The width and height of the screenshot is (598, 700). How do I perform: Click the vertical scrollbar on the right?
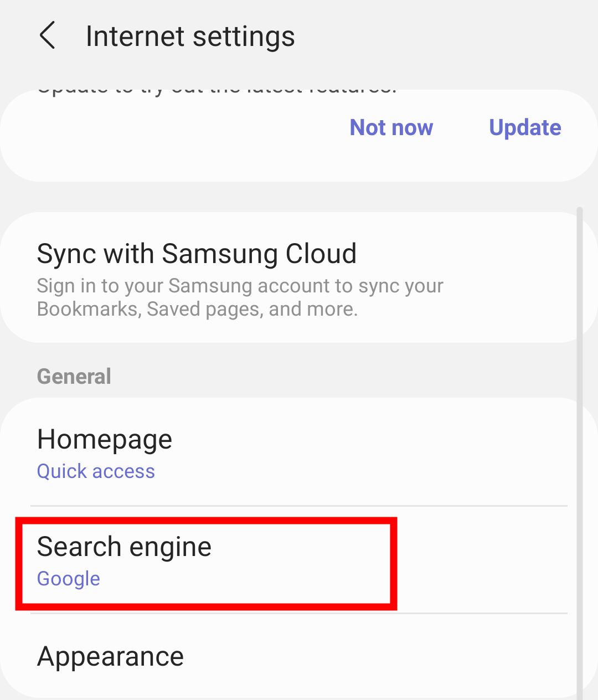(579, 443)
